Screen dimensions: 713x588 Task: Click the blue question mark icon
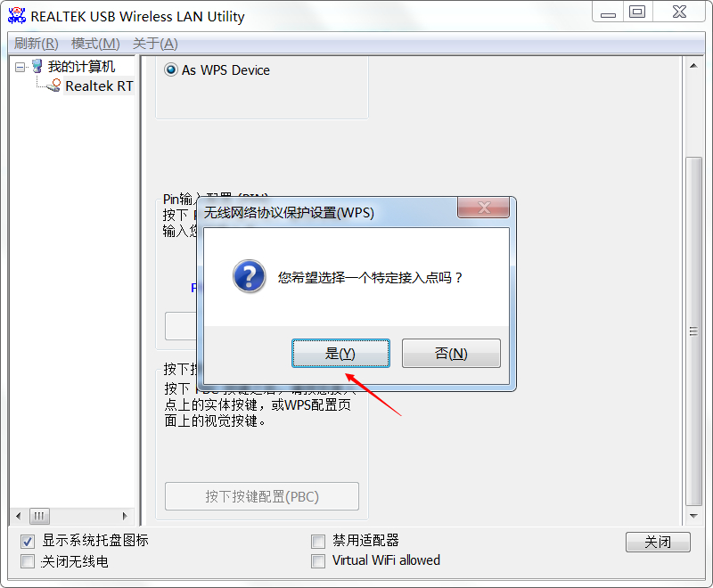249,276
